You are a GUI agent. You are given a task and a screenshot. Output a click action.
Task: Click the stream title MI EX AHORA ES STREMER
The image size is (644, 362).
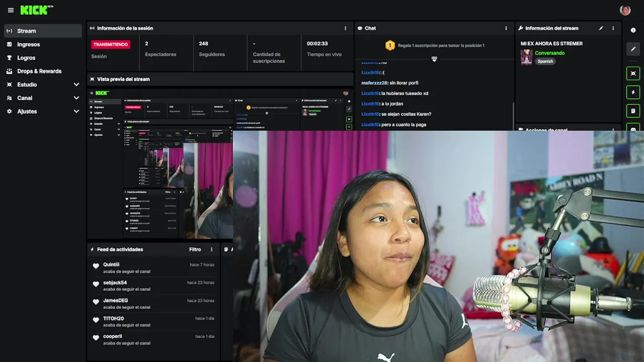pos(551,44)
